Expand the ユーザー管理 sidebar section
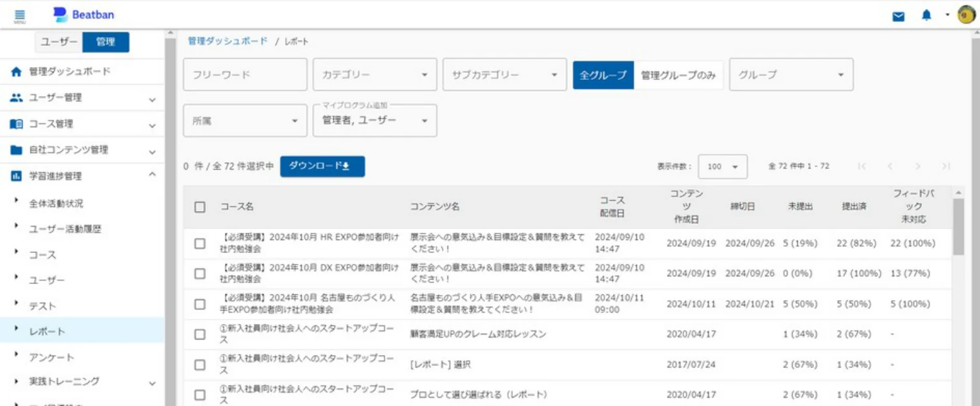 click(152, 99)
